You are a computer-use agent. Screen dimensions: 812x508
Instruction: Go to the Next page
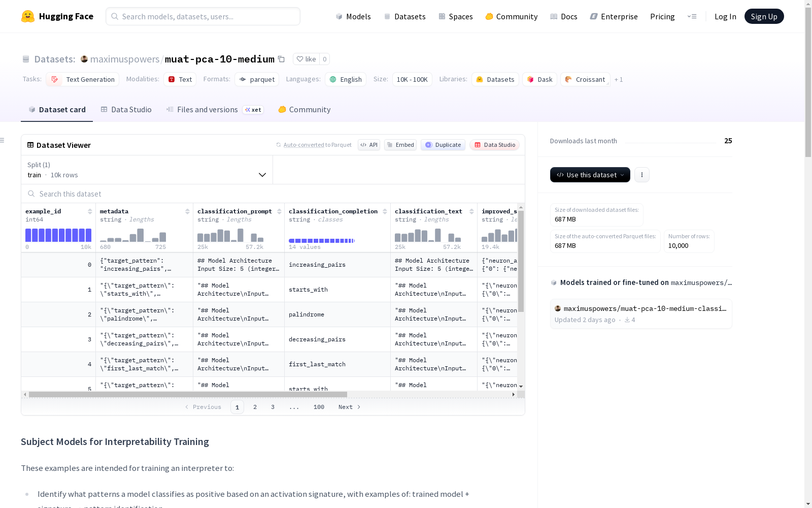[350, 407]
